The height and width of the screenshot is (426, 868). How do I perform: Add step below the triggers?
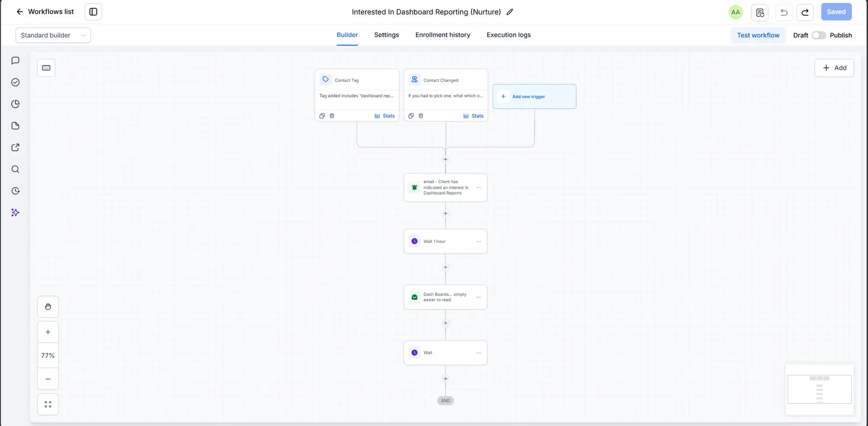click(x=445, y=159)
